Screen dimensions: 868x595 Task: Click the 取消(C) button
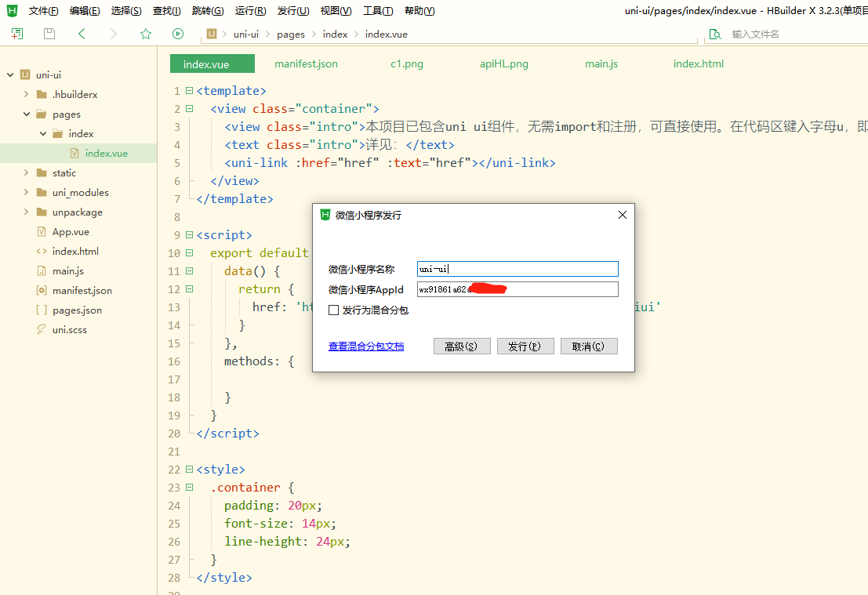click(589, 346)
